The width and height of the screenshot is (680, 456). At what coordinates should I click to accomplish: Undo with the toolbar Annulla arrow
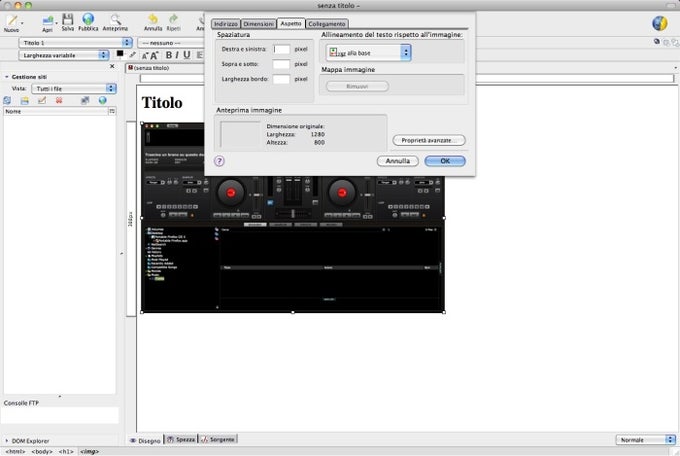153,22
